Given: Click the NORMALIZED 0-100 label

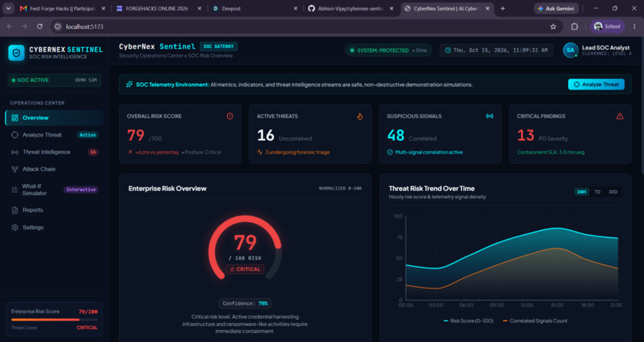Looking at the screenshot, I should (x=340, y=189).
